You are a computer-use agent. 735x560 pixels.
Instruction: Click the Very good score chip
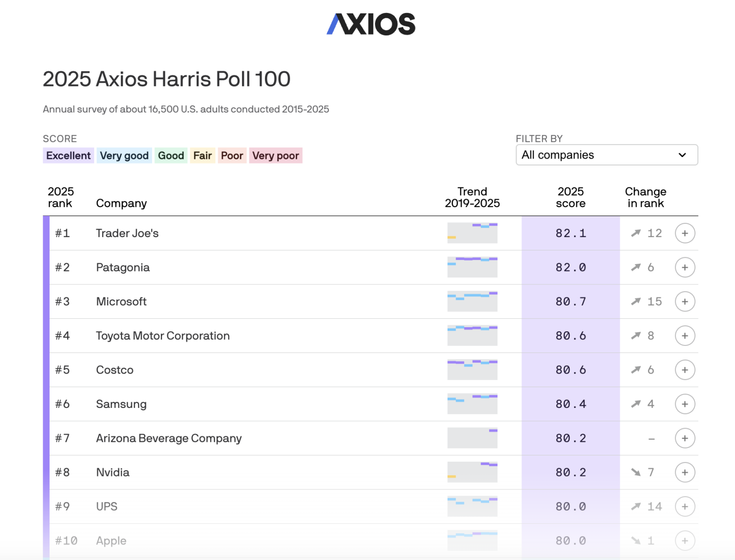(x=124, y=156)
